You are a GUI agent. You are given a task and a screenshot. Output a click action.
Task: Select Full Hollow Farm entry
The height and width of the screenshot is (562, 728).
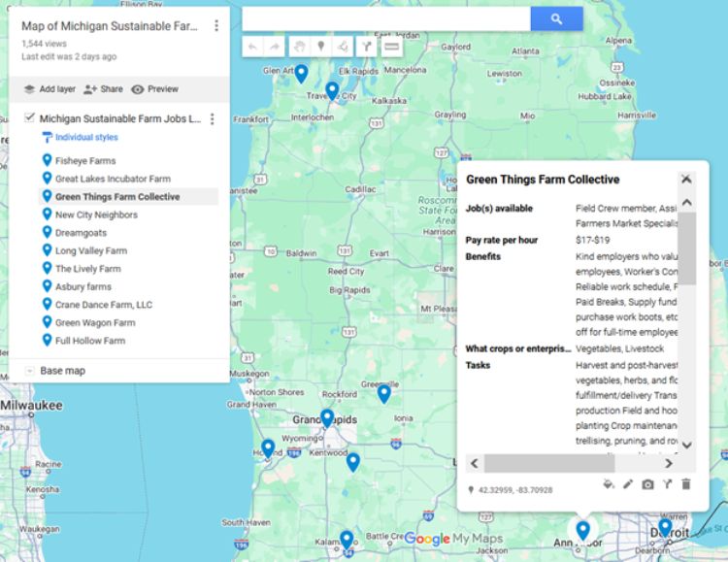pos(90,341)
